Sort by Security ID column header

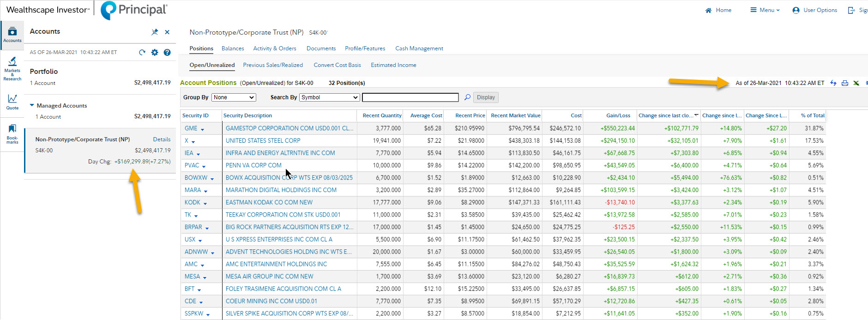[195, 115]
